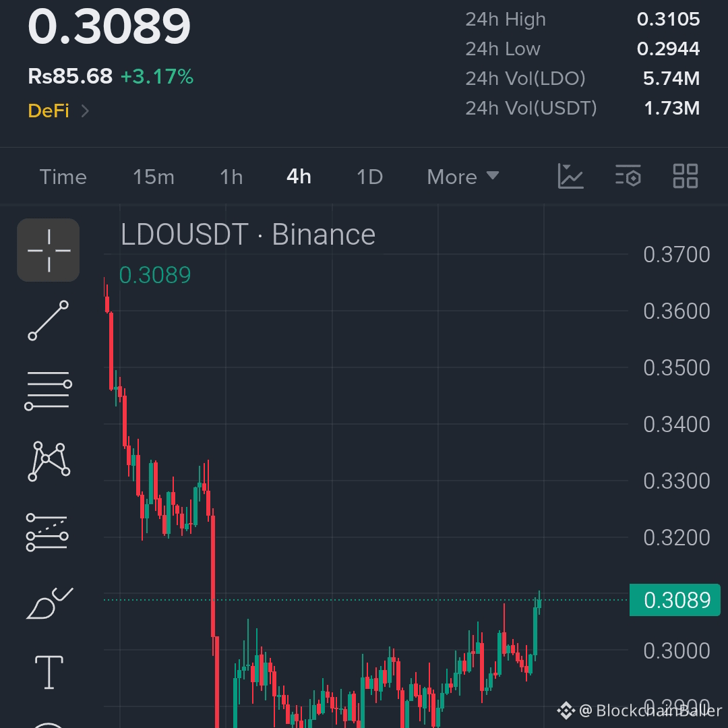Select the trend line drawing tool
This screenshot has width=728, height=728.
(x=49, y=320)
